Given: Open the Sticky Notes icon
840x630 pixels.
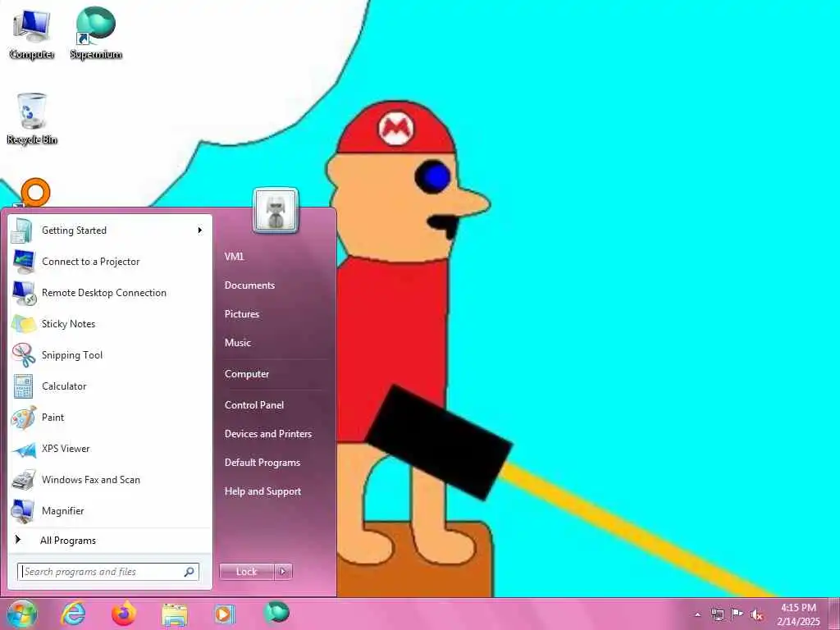Looking at the screenshot, I should point(24,324).
